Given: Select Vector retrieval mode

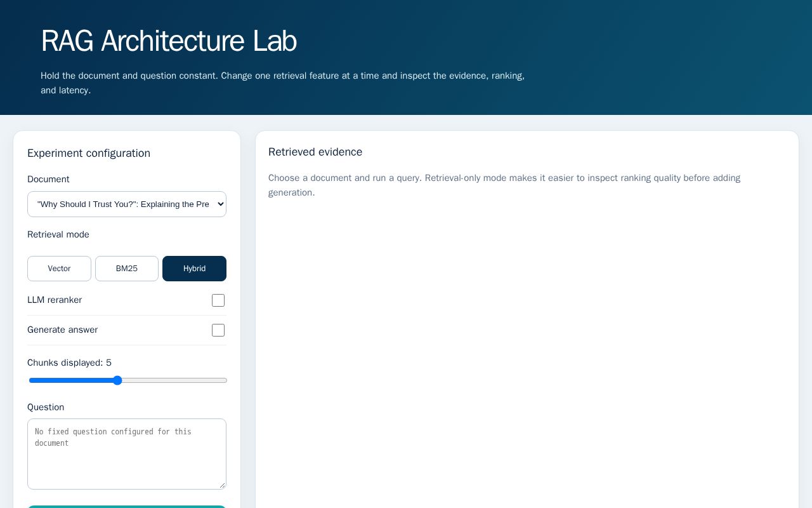Looking at the screenshot, I should point(59,269).
